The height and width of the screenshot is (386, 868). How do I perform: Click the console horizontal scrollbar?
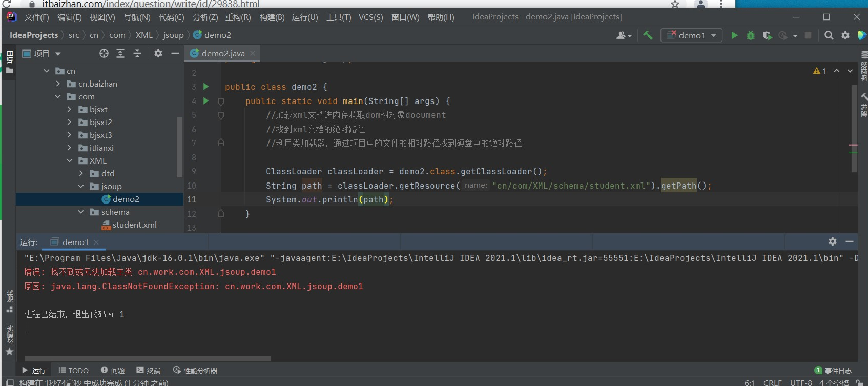pos(148,358)
